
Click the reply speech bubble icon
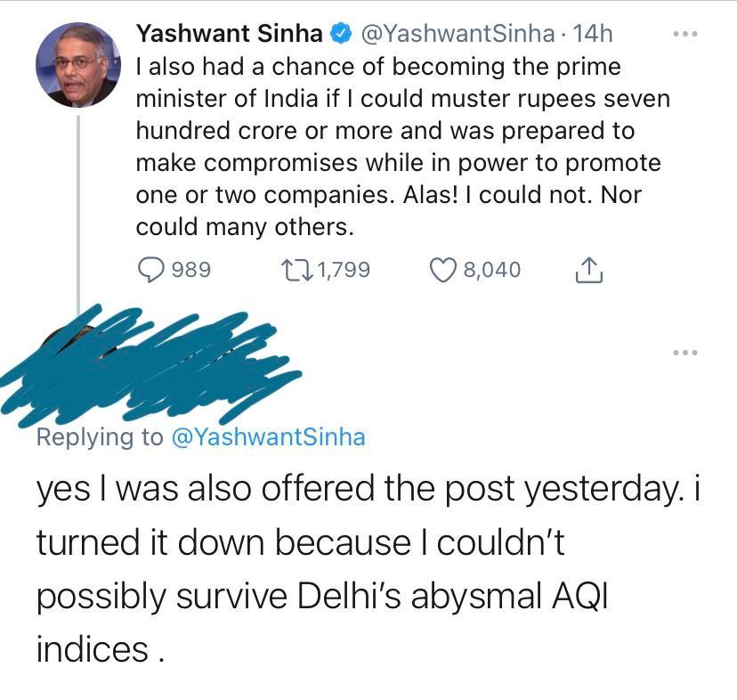point(152,269)
